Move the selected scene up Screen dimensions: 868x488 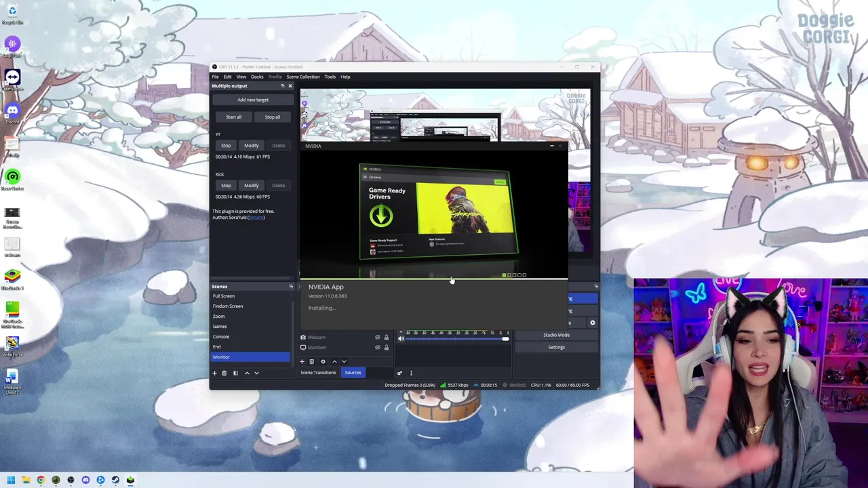(247, 373)
